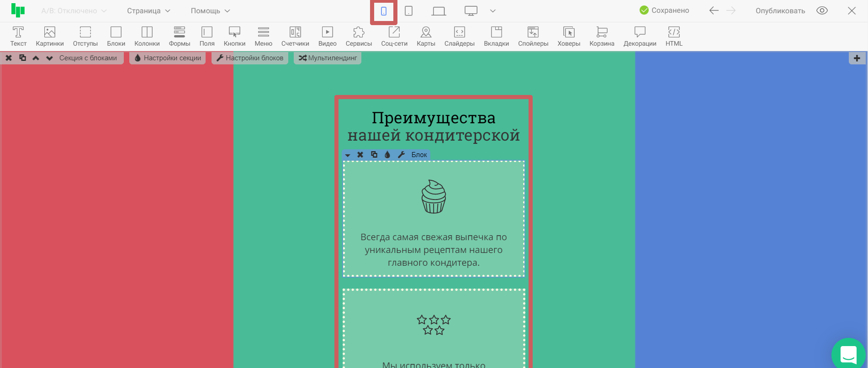
Task: Select the Cart (Корзина) widget
Action: 602,37
